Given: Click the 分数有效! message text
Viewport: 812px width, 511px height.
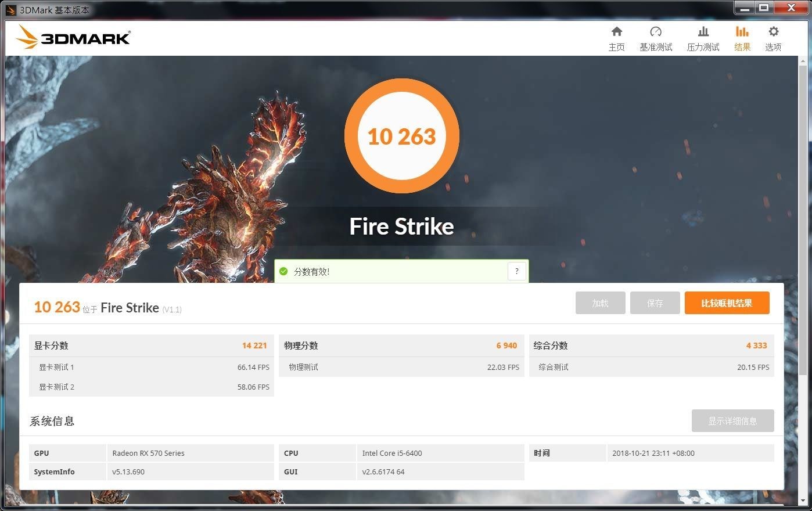Looking at the screenshot, I should 312,271.
